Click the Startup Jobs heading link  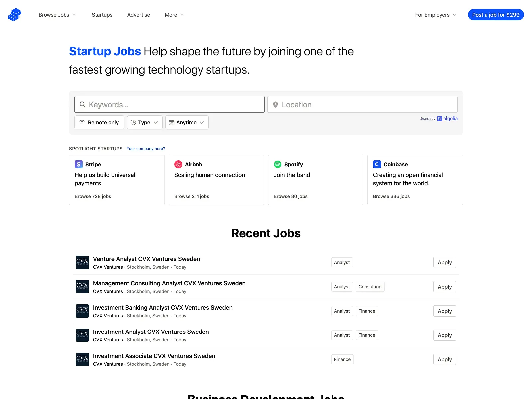click(x=105, y=51)
